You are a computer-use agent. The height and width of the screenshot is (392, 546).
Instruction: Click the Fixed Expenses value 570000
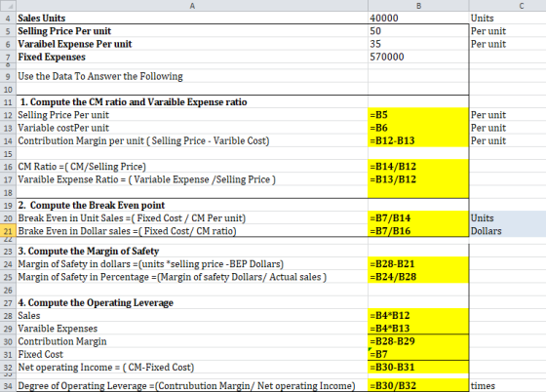coord(418,57)
